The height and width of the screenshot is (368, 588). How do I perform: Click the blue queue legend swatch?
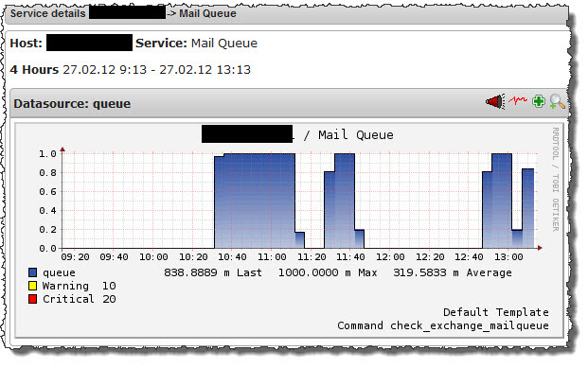tap(32, 272)
